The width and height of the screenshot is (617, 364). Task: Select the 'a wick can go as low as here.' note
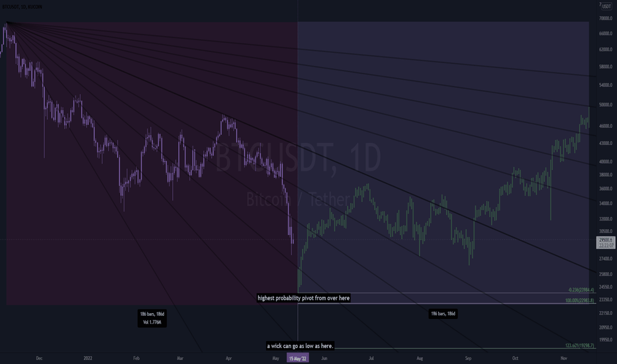tap(301, 346)
